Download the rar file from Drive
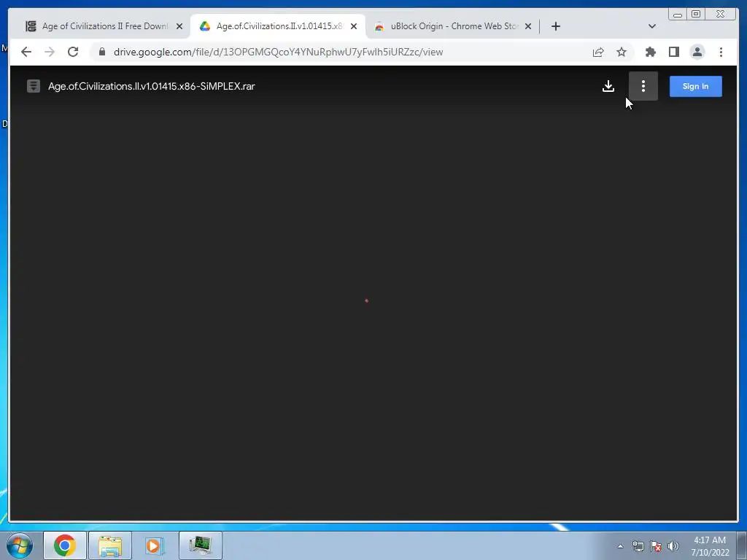The width and height of the screenshot is (747, 560). [x=608, y=86]
